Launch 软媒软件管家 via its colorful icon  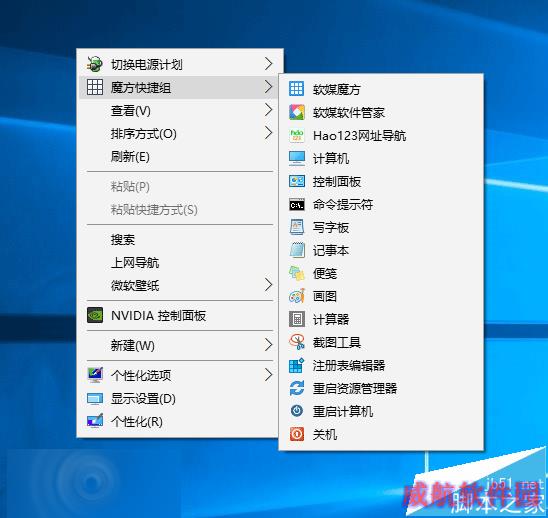click(296, 112)
